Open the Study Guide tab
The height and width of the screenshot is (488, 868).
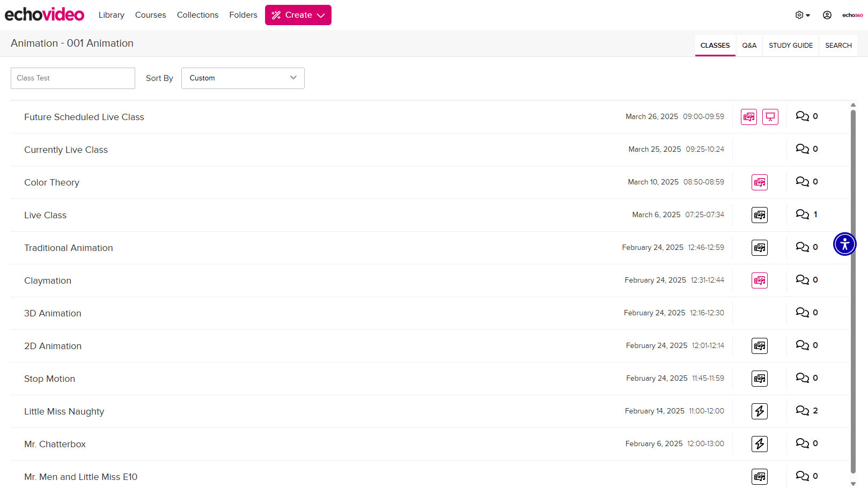tap(790, 46)
